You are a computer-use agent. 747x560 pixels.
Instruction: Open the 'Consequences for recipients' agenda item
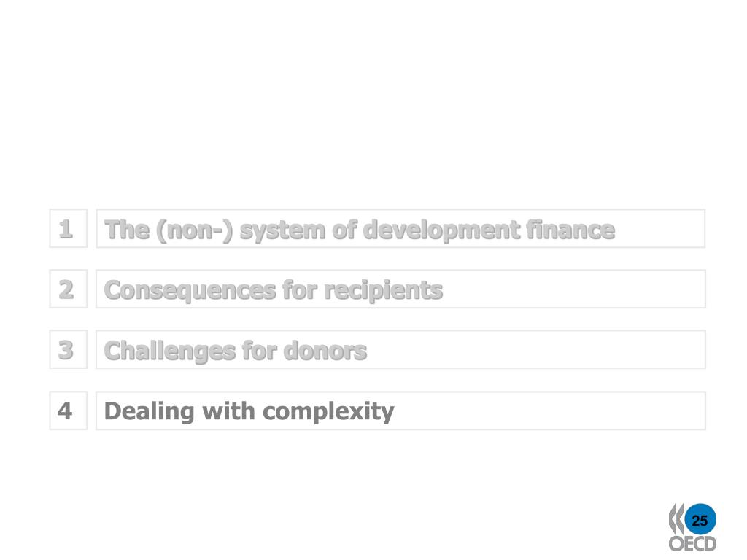point(400,289)
